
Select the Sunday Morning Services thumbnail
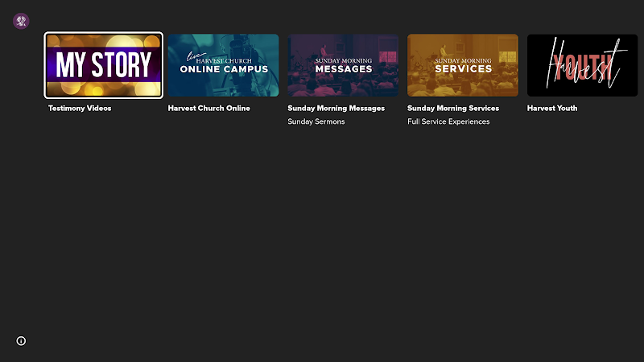[463, 65]
